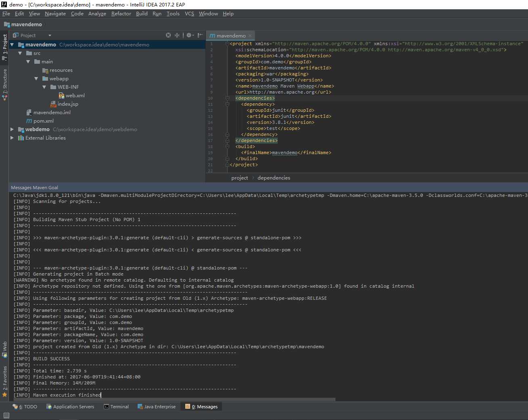Open the Help menu
Viewport: 528px width, 420px height.
coord(228,14)
